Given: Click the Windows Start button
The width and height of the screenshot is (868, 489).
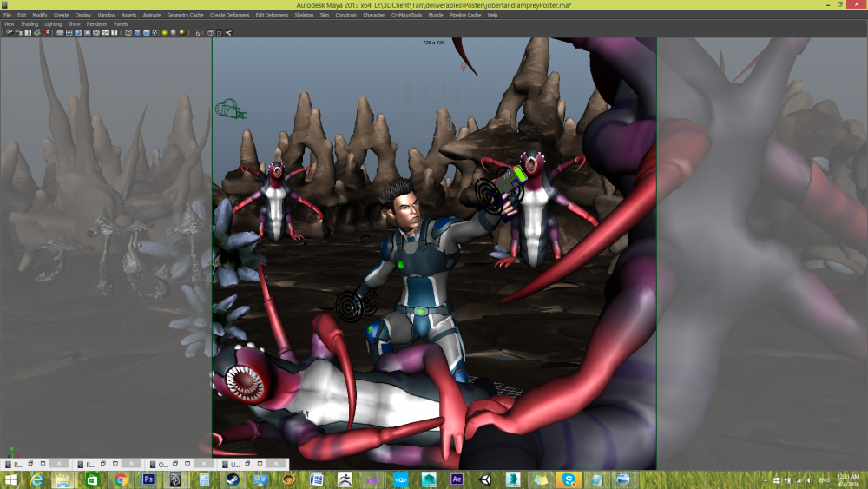Looking at the screenshot, I should (12, 479).
